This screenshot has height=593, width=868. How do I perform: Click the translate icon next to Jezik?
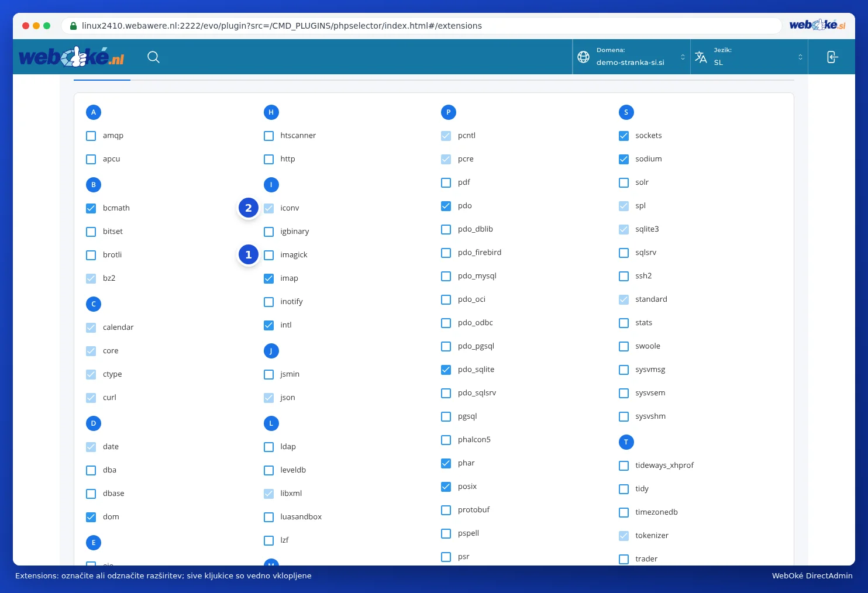pos(701,57)
